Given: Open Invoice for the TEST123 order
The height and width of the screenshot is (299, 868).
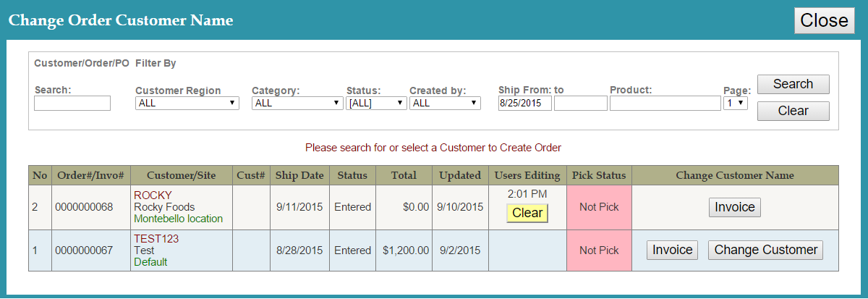Looking at the screenshot, I should pyautogui.click(x=673, y=250).
